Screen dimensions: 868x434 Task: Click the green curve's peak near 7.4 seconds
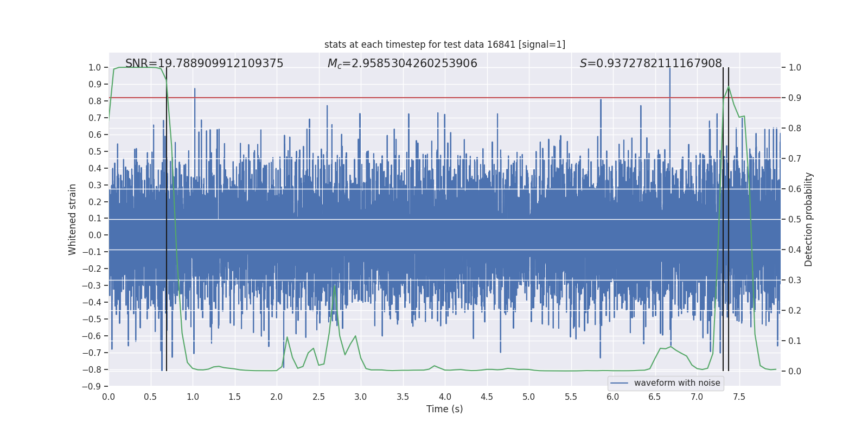tap(728, 87)
